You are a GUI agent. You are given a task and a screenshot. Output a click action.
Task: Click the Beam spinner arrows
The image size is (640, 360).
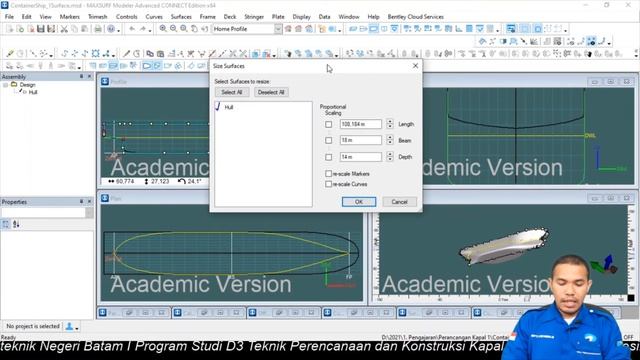[390, 140]
